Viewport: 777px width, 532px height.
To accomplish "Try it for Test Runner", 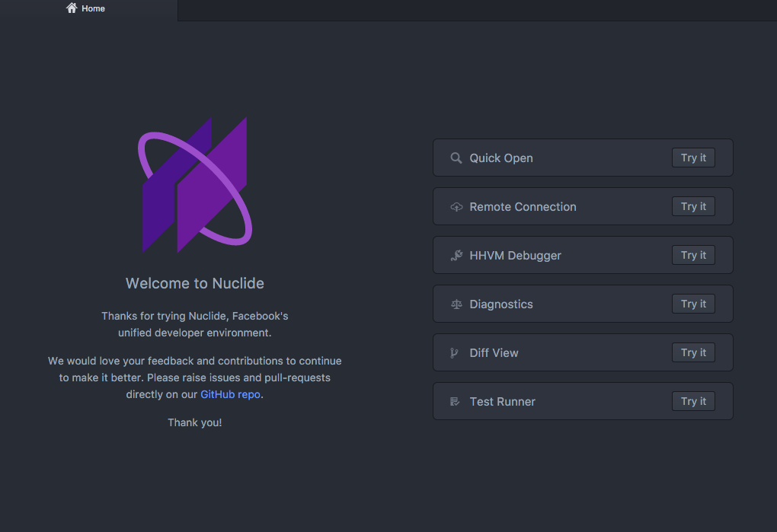I will 693,401.
